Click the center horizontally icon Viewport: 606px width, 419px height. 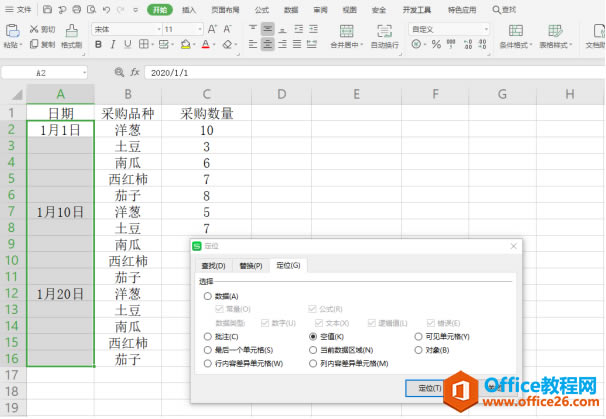(x=267, y=44)
